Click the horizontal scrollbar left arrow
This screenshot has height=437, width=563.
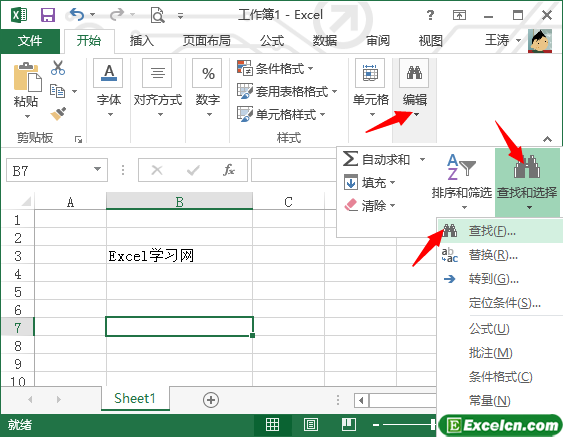click(361, 400)
